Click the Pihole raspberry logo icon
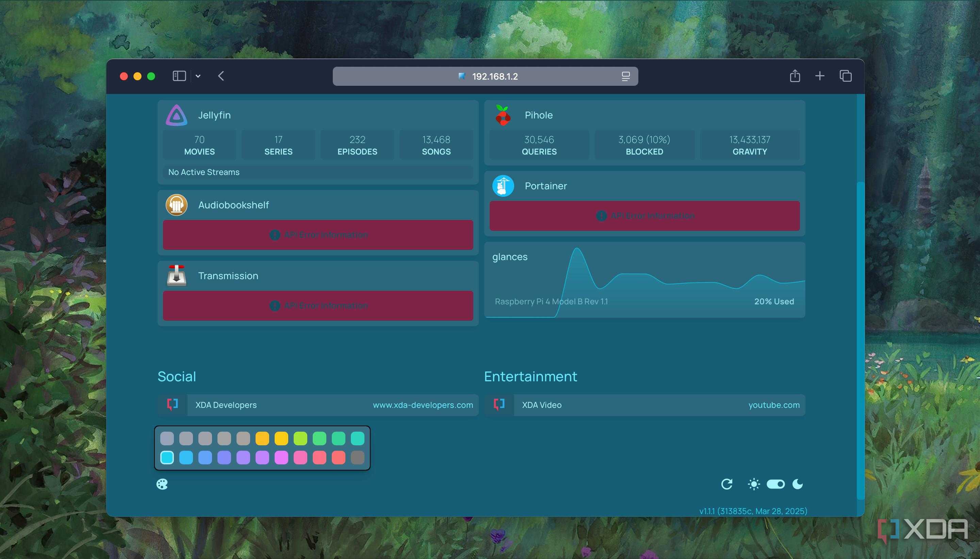 [503, 115]
